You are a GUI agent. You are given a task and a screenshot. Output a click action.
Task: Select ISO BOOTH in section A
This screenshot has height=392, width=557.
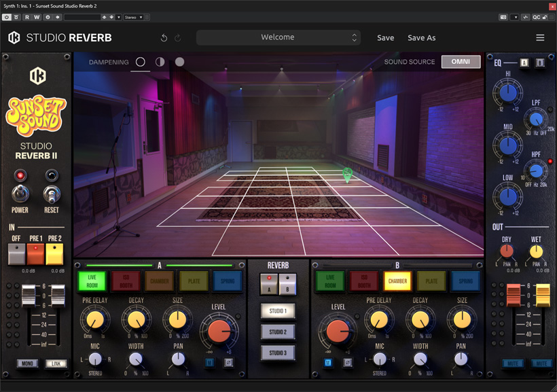point(126,281)
